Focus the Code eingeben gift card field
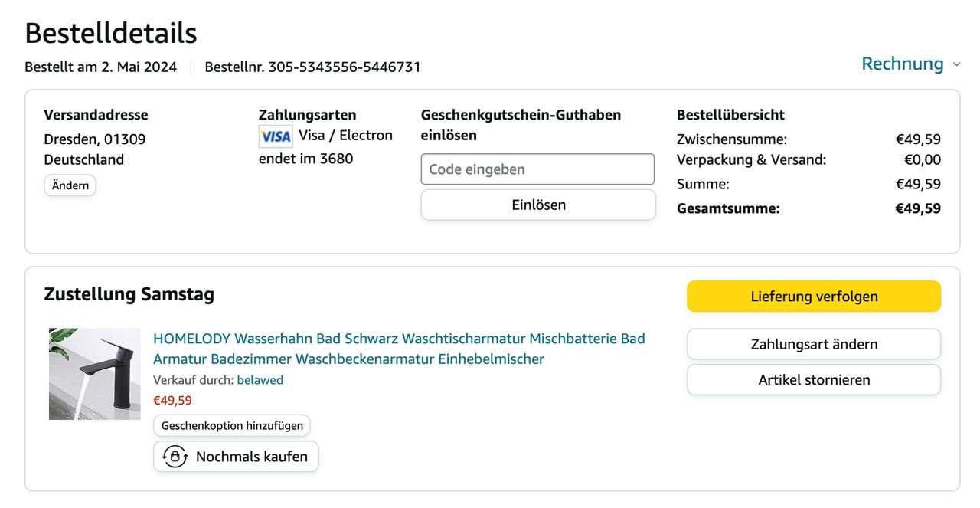The image size is (980, 508). [x=537, y=169]
